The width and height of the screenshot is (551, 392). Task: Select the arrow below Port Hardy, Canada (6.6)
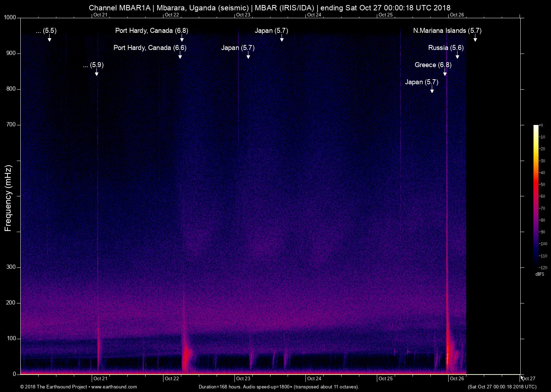pos(180,55)
